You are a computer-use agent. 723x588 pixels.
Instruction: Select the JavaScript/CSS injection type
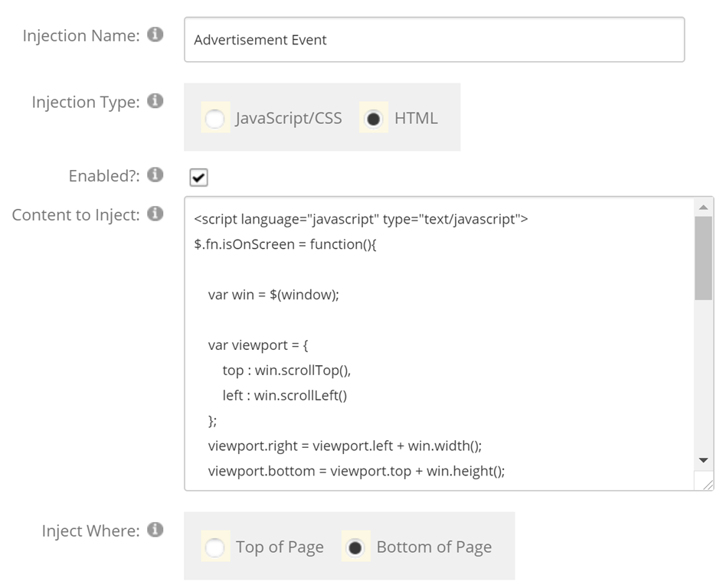[x=215, y=119]
